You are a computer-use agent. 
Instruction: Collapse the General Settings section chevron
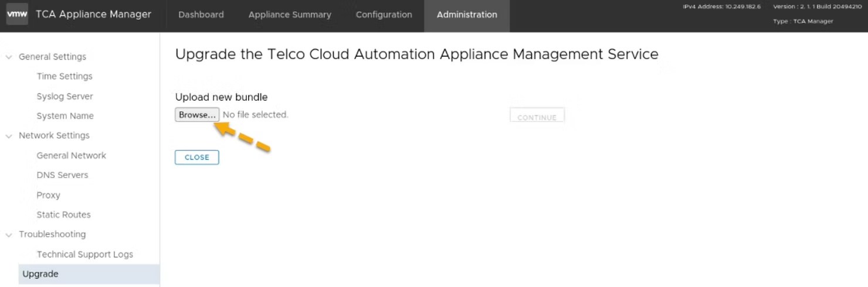tap(9, 57)
